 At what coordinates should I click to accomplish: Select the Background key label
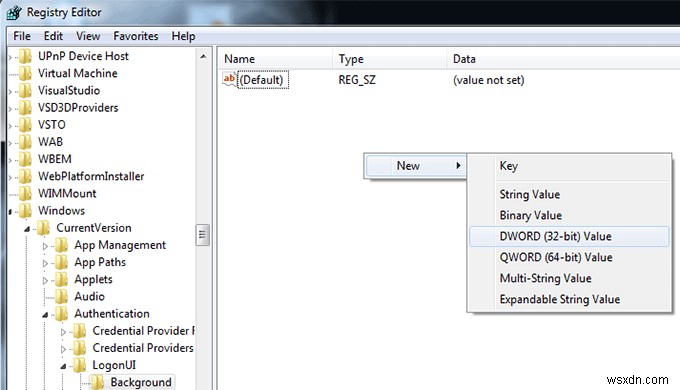click(141, 382)
